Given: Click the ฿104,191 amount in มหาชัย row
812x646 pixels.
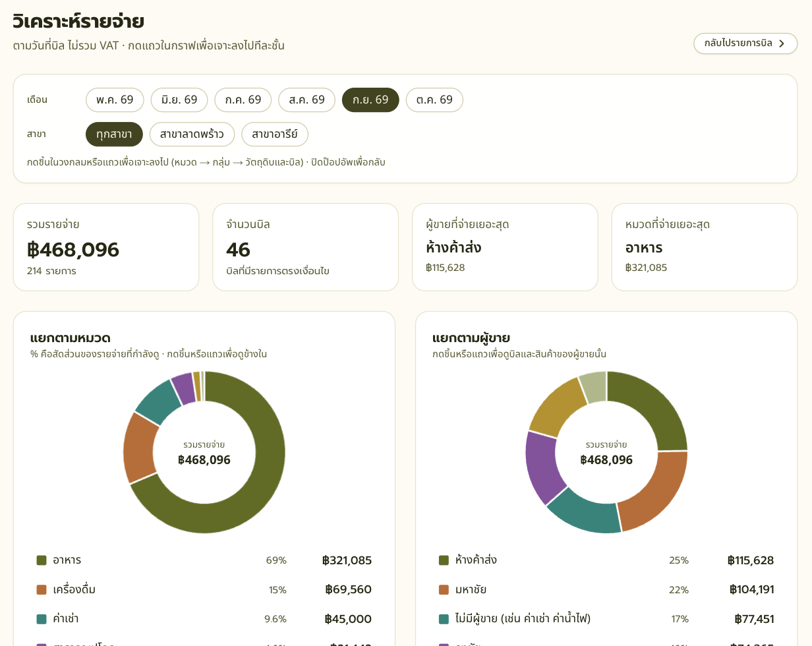Looking at the screenshot, I should click(x=752, y=589).
